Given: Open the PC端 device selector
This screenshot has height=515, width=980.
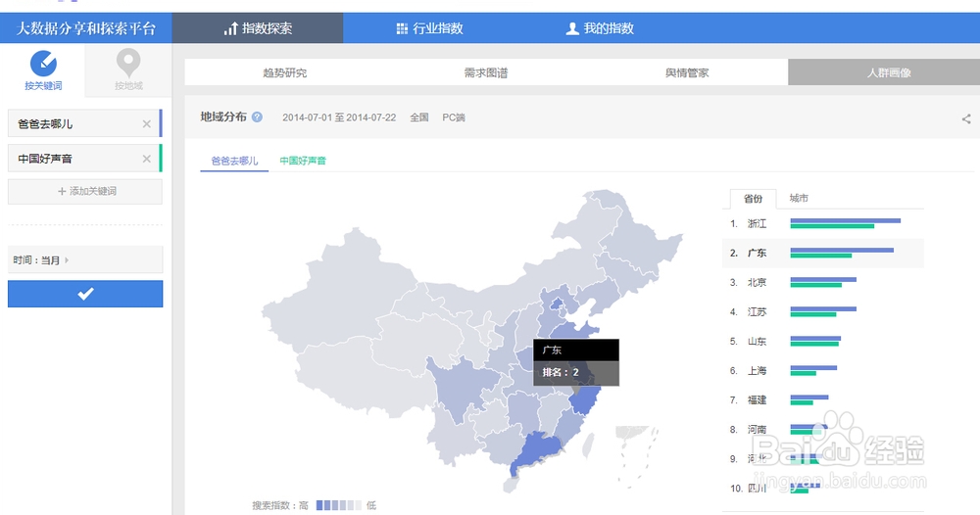Looking at the screenshot, I should coord(453,117).
